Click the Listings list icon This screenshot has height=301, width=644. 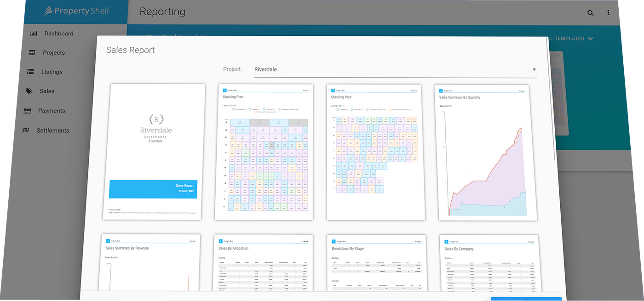(x=30, y=72)
